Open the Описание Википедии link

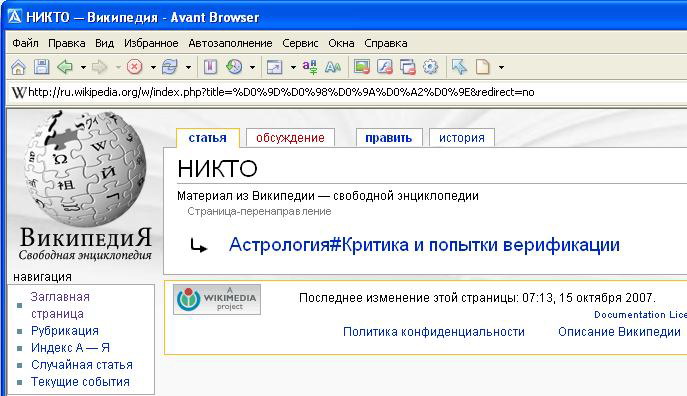619,332
